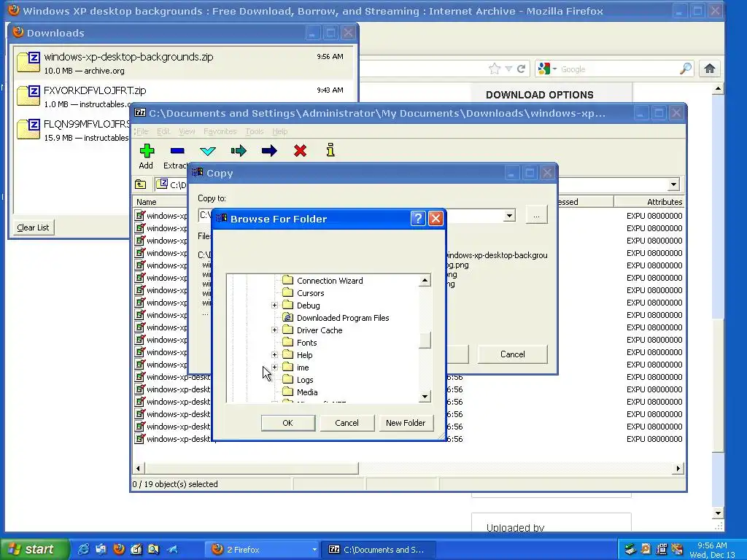
Task: Expand the Help folder node in tree
Action: 274,355
